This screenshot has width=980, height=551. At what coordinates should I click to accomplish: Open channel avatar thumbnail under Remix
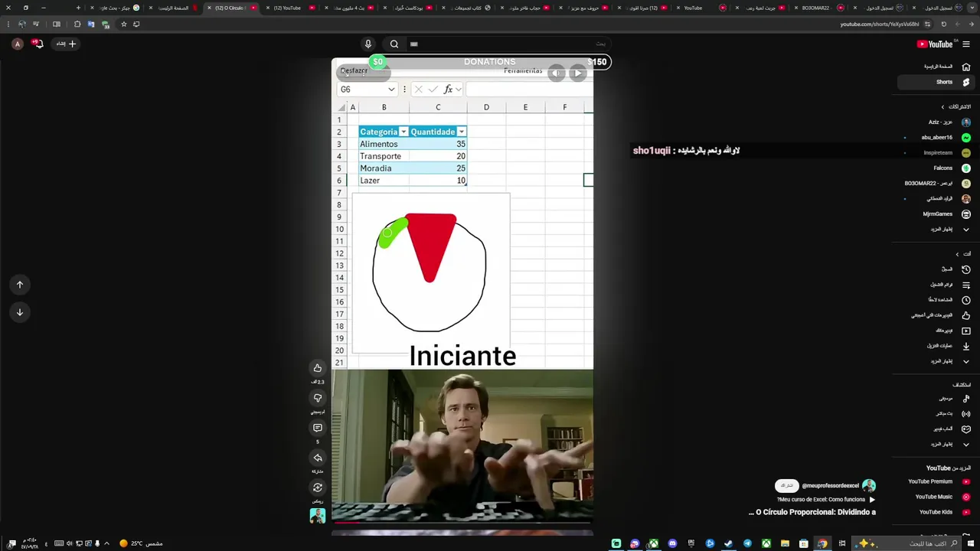pos(318,516)
